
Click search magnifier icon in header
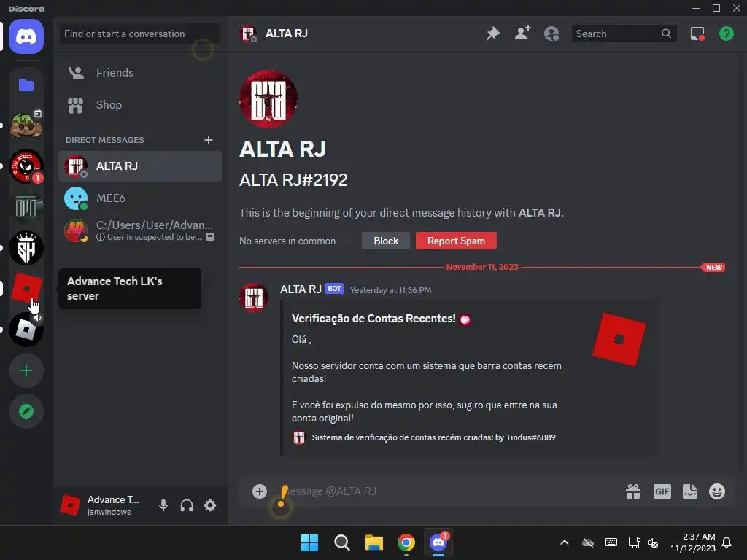click(667, 34)
